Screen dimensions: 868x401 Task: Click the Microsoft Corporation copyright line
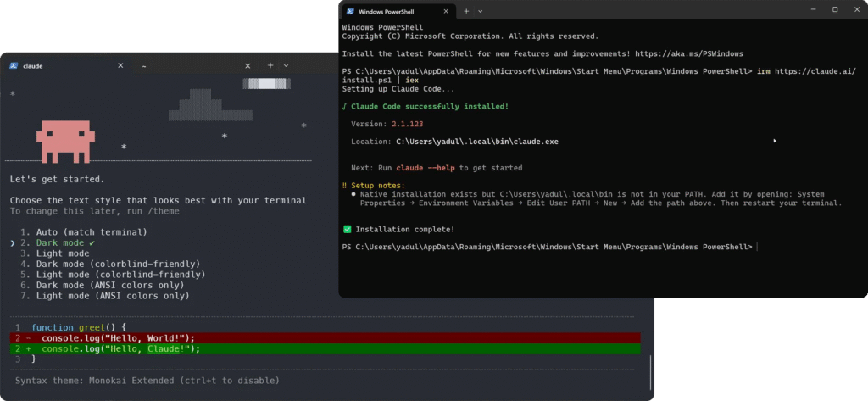(x=470, y=36)
